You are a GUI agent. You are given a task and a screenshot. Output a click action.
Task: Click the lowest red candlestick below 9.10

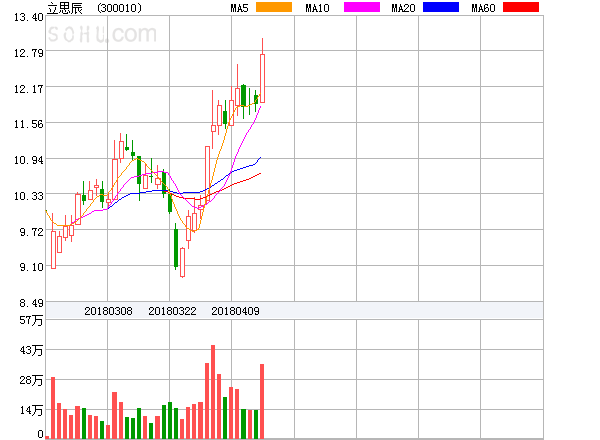[x=183, y=262]
